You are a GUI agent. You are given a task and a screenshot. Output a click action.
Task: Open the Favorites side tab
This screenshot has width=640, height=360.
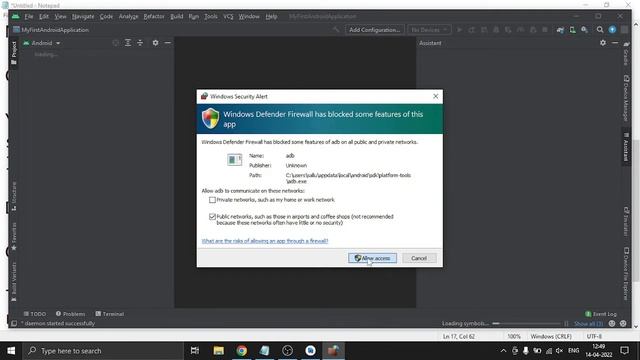(x=14, y=236)
